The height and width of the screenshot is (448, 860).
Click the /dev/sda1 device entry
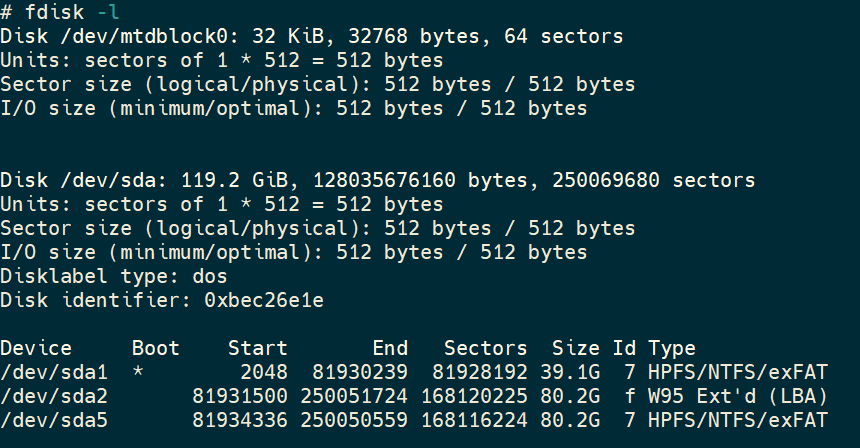coord(54,372)
